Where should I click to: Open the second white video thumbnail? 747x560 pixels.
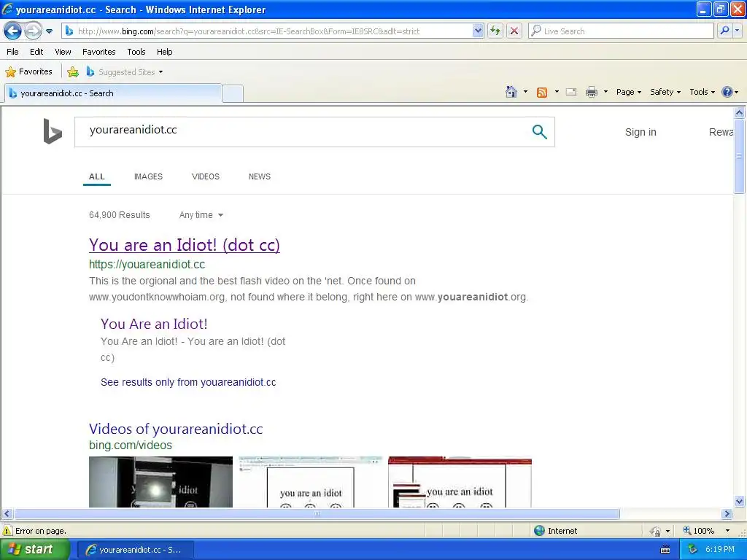pyautogui.click(x=310, y=482)
